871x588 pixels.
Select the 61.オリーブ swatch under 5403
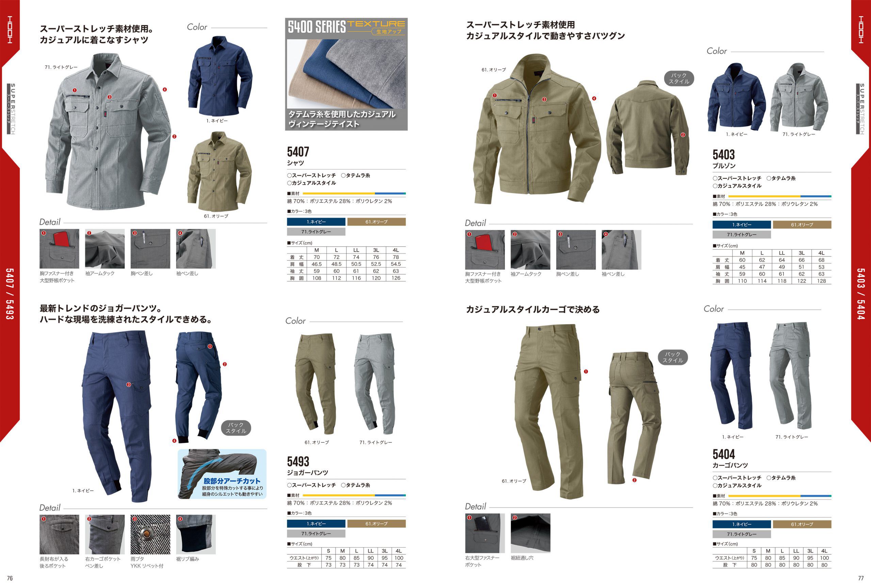(x=802, y=225)
